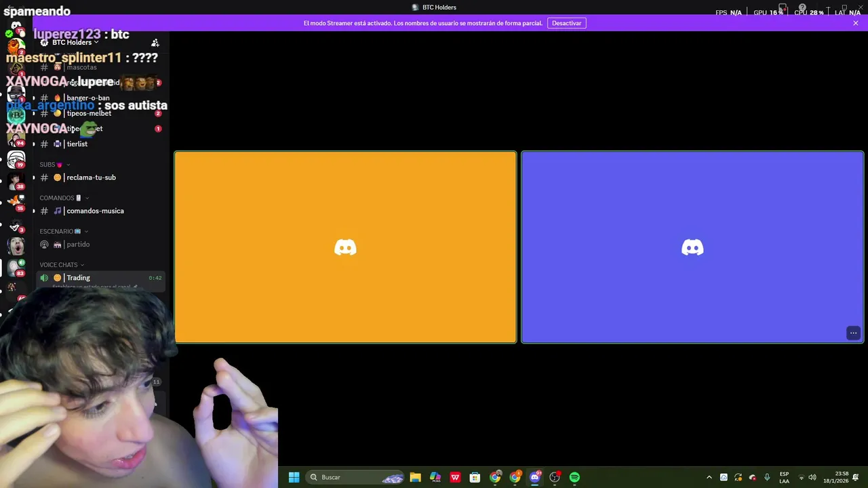Click the invite people icon beside BTC Holders
This screenshot has width=868, height=488.
(155, 43)
